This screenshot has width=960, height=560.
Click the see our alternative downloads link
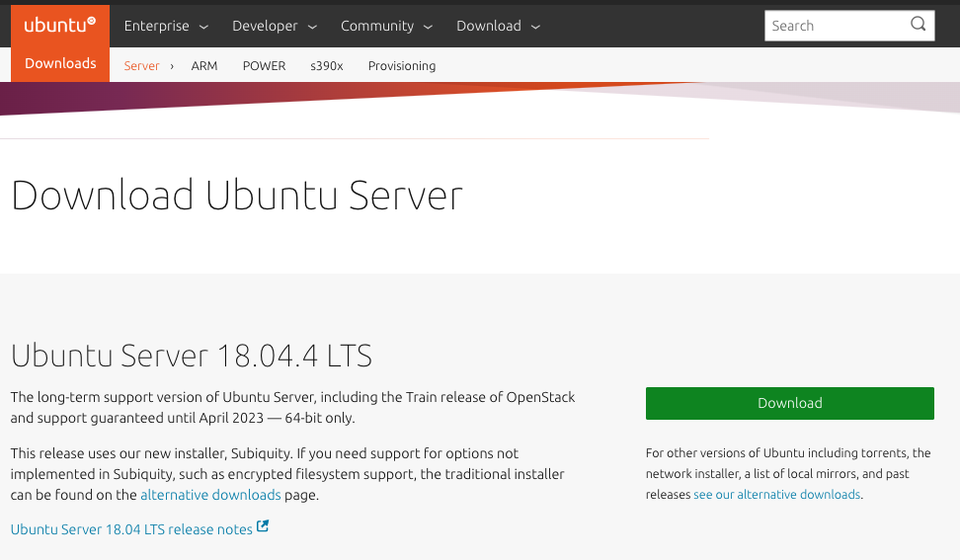click(777, 494)
